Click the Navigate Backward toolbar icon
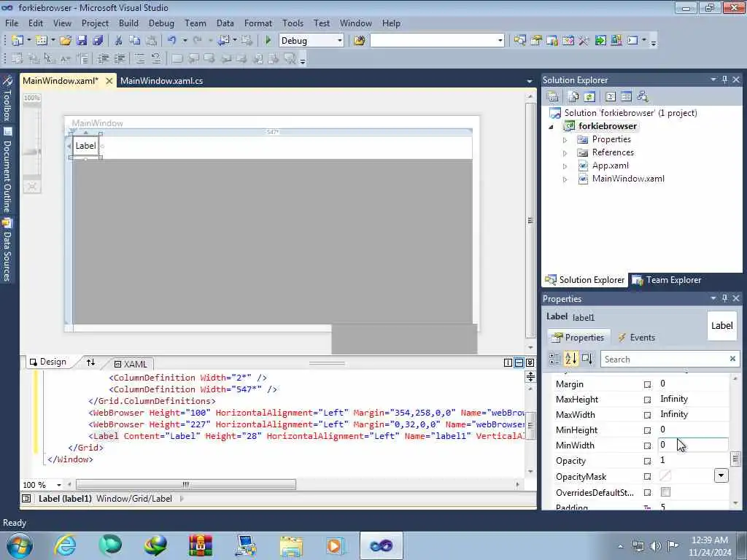The width and height of the screenshot is (747, 560). tap(223, 41)
